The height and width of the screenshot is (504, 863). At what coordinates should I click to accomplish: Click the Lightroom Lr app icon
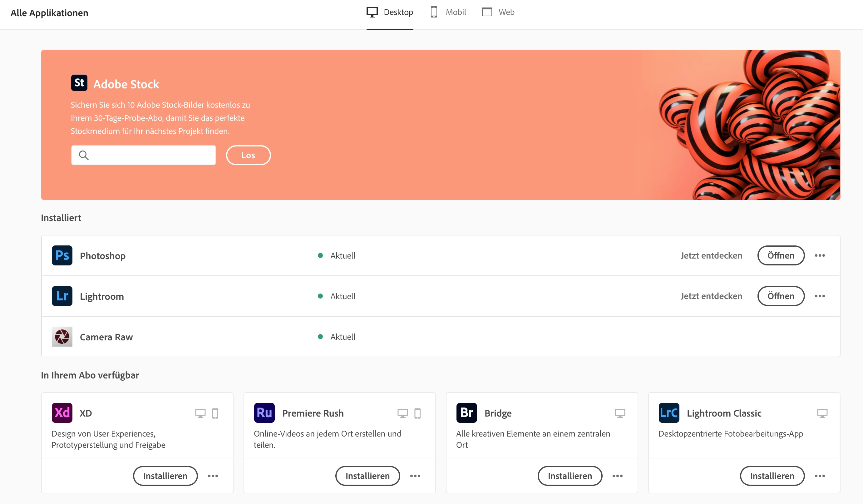(x=62, y=296)
